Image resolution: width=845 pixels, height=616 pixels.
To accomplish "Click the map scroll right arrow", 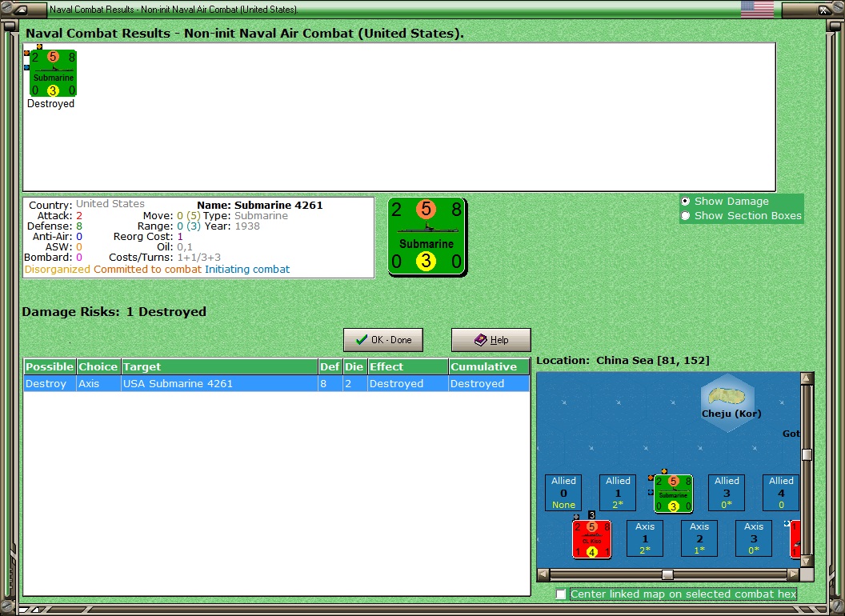I will click(x=793, y=574).
